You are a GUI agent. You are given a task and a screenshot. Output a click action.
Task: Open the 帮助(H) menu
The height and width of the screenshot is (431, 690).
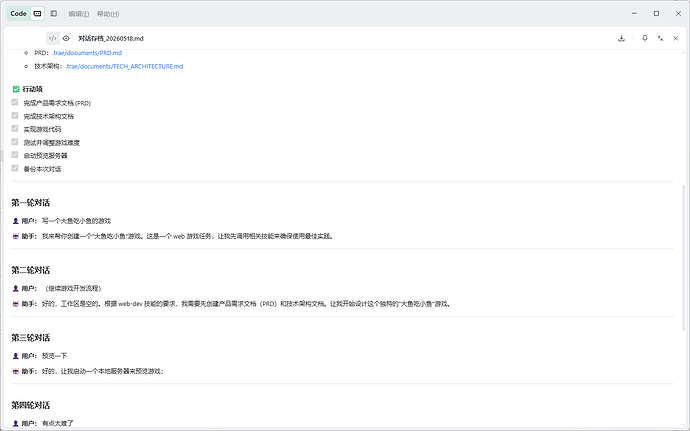coord(108,14)
